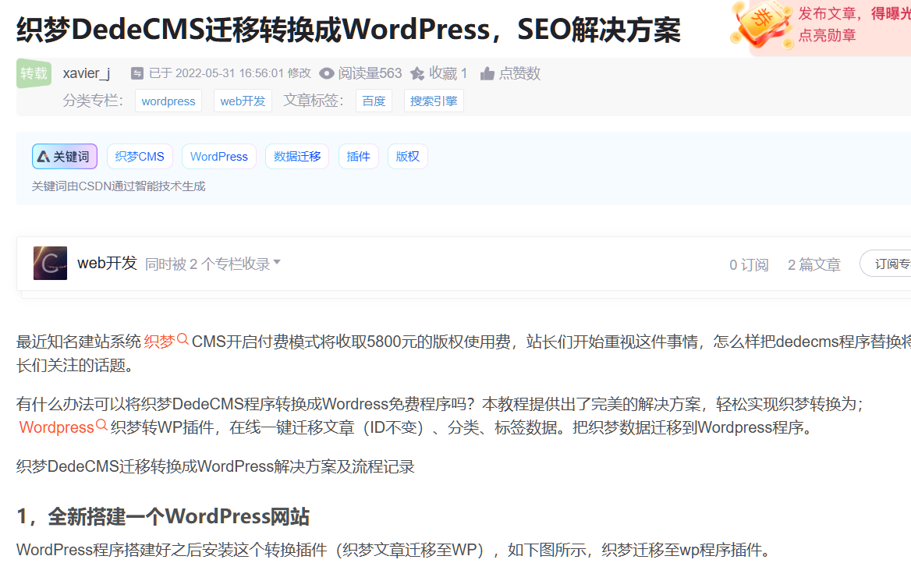This screenshot has height=588, width=911.
Task: Select the 插件 keyword chip
Action: [x=359, y=156]
